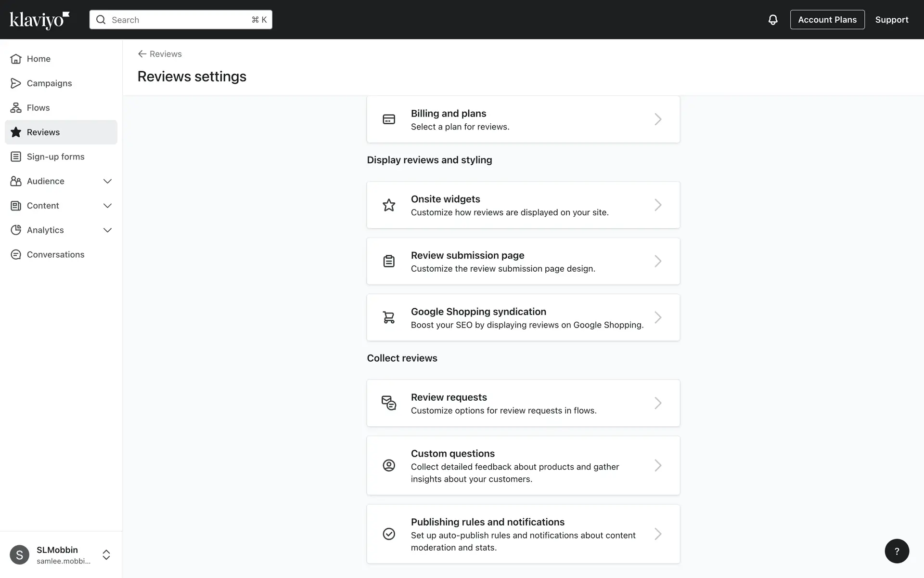Click the notification bell icon
Viewport: 924px width, 578px height.
(772, 20)
